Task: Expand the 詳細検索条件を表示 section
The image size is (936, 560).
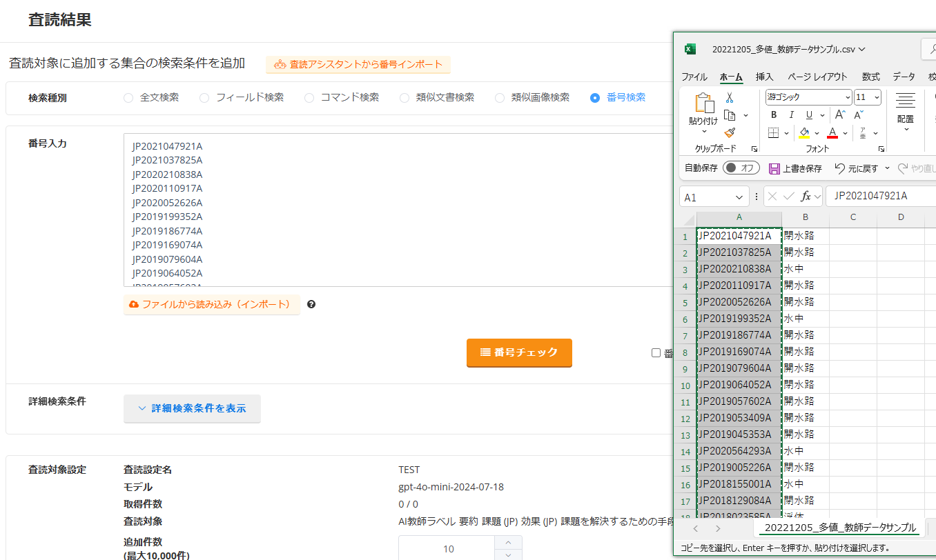Action: [x=192, y=408]
